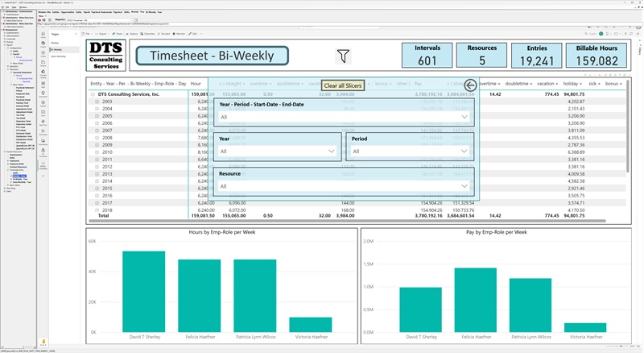The width and height of the screenshot is (644, 353).
Task: Click the DTS Consulting Services logo
Action: 107,56
